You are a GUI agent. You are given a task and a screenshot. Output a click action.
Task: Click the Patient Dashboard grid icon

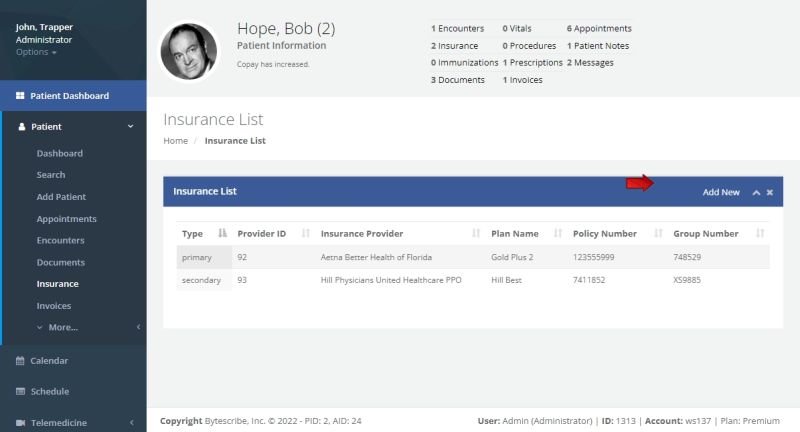click(20, 96)
